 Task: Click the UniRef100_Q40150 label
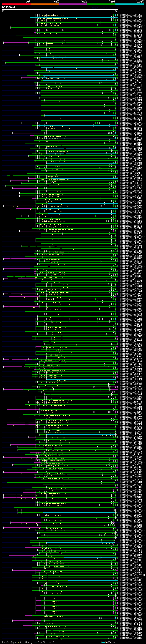click(131, 520)
